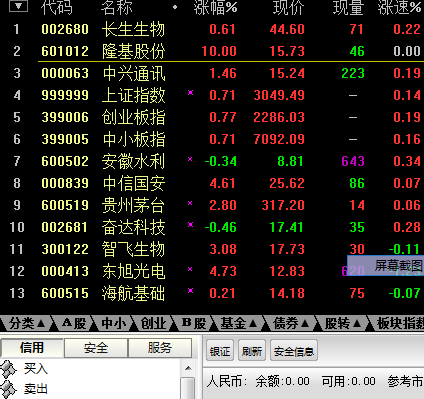This screenshot has width=424, height=399.
Task: Click the 屏幕截图 overlay button
Action: click(x=386, y=266)
